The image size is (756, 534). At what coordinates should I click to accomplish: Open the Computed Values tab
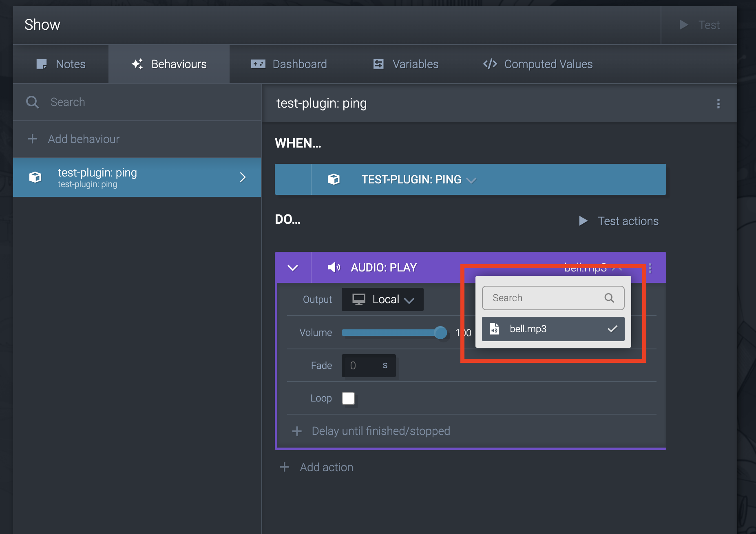tap(537, 64)
